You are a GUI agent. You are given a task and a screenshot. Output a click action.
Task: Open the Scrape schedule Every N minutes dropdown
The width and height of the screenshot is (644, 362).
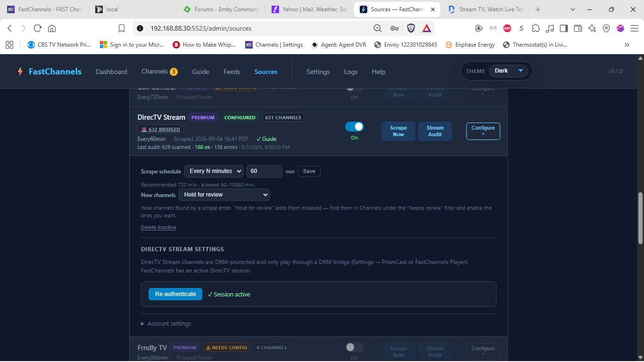pos(214,171)
